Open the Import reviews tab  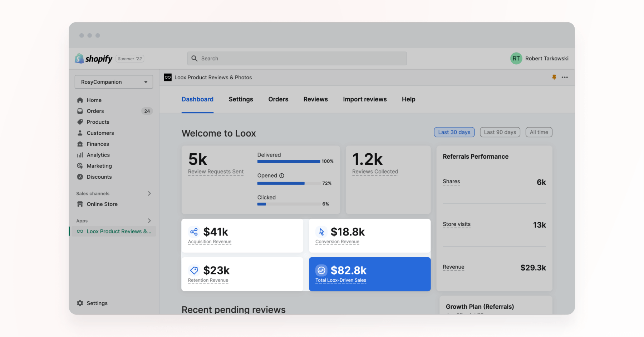click(x=365, y=99)
